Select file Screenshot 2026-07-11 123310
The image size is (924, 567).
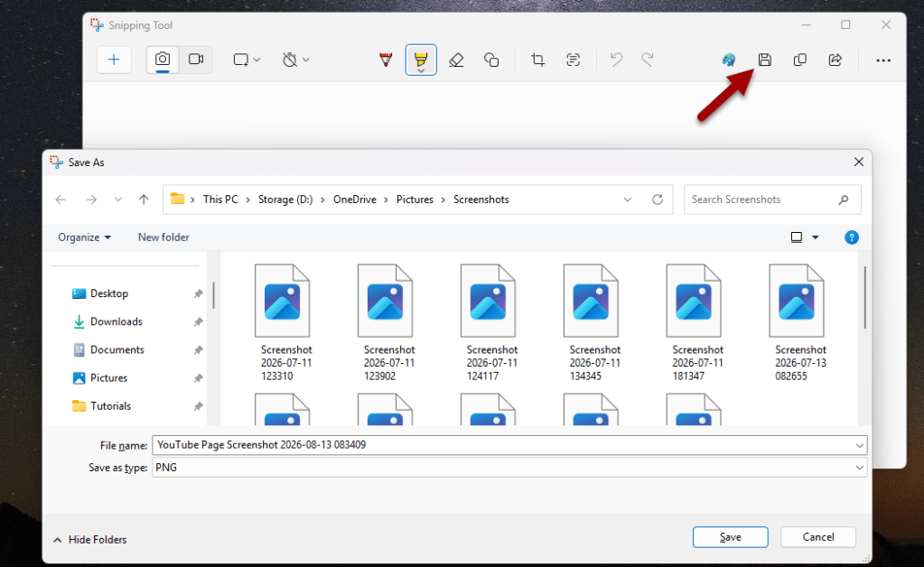click(283, 322)
